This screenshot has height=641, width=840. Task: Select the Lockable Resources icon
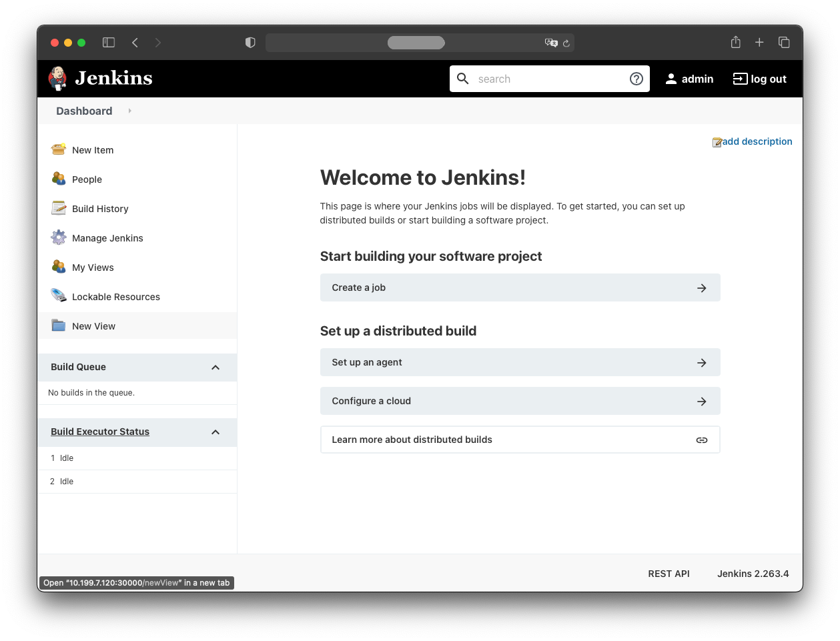[59, 296]
